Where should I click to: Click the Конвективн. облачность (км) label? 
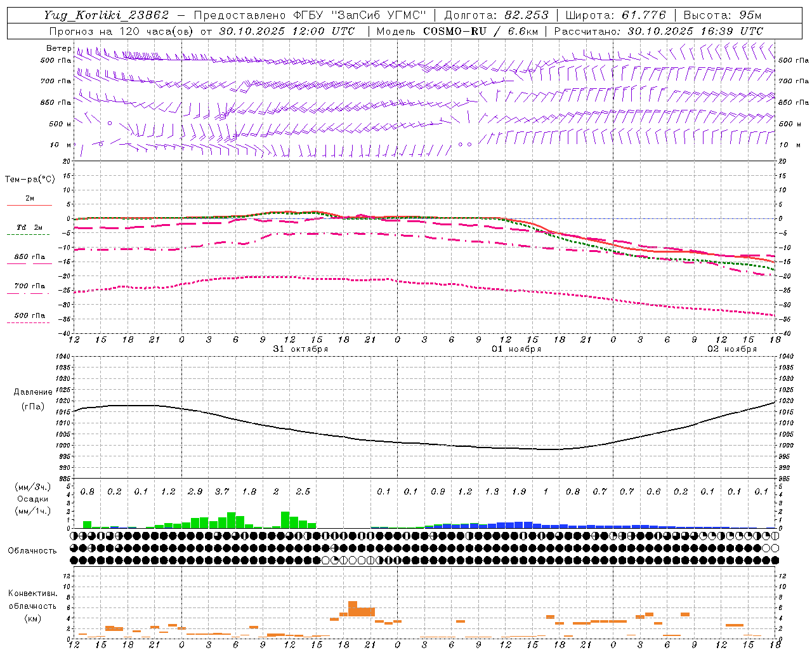pos(32,606)
